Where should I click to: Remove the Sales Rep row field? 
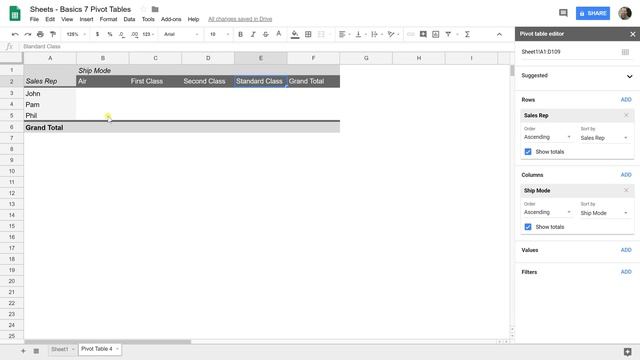click(x=626, y=116)
